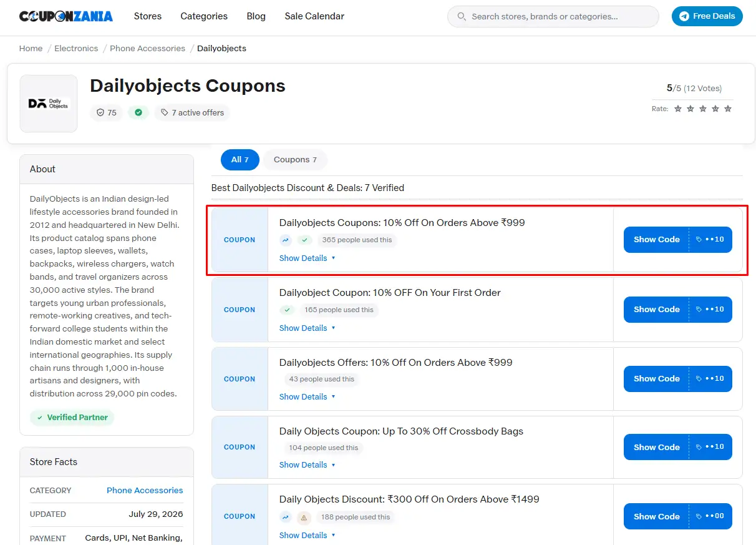Click the CouponZania logo
The height and width of the screenshot is (545, 756).
[x=66, y=16]
